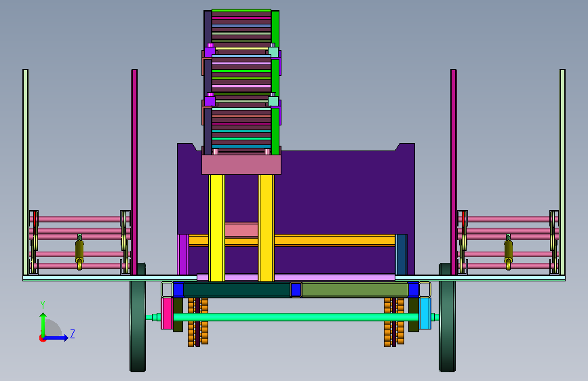Pick the upper mint green clamp block on the stack
This screenshot has width=588, height=381.
(x=273, y=52)
